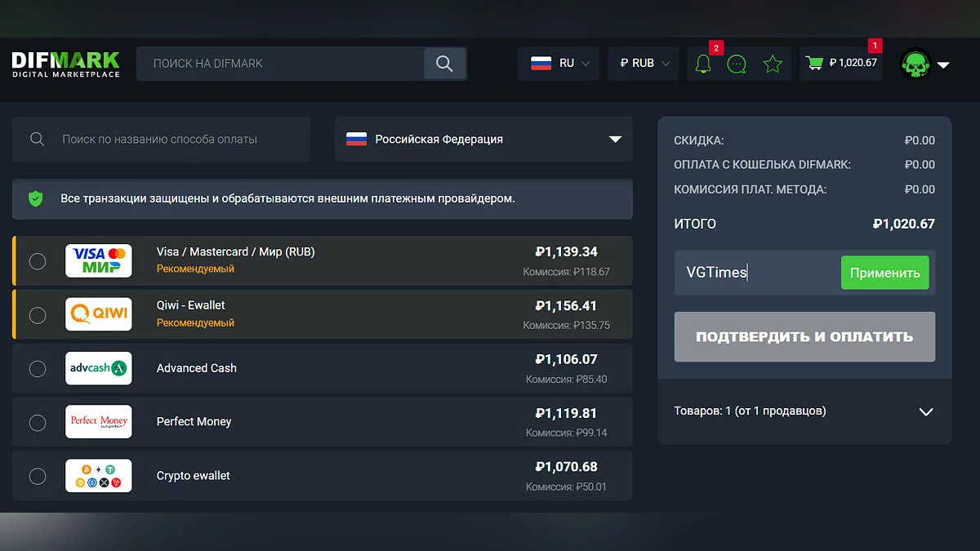This screenshot has height=551, width=980.
Task: Select Advanced Cash radio button
Action: [x=38, y=369]
